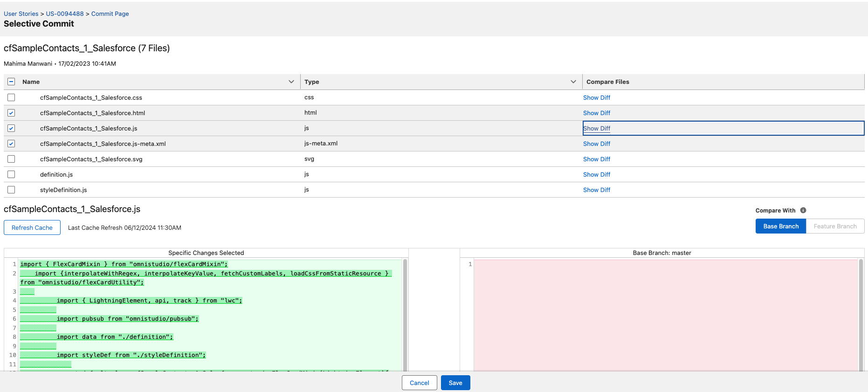Viewport: 868px width, 392px height.
Task: Save the selective commit
Action: tap(455, 383)
